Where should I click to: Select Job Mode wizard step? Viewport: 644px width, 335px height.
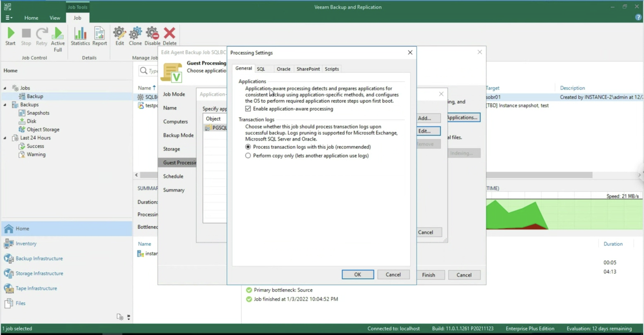174,94
